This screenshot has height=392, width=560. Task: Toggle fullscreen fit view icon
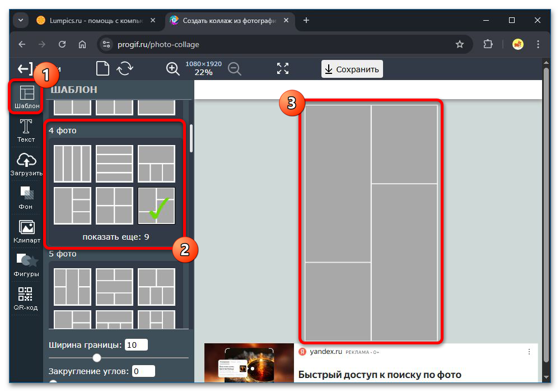283,69
